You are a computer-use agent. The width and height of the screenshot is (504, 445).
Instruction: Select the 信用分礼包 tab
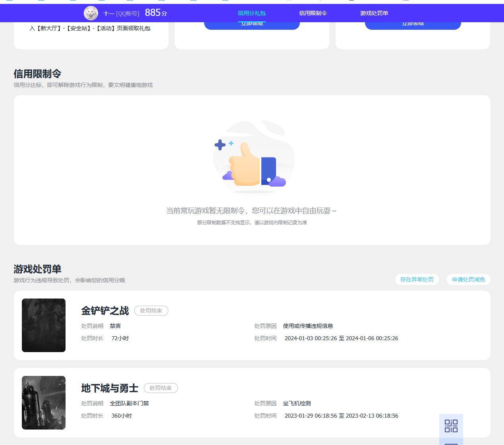point(251,13)
